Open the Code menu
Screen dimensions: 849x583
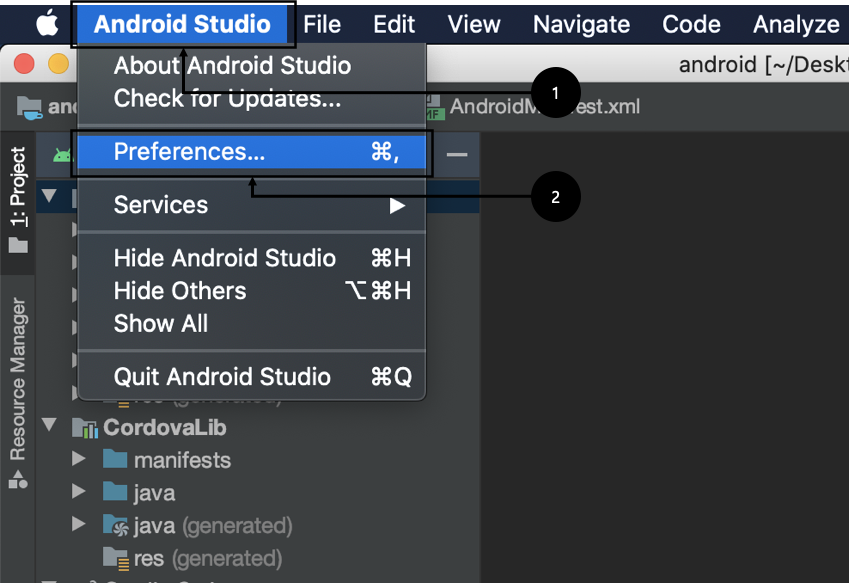691,24
